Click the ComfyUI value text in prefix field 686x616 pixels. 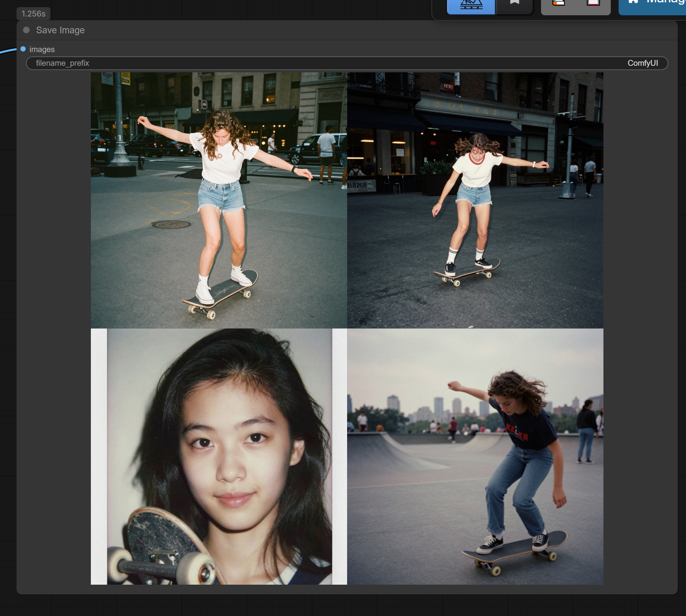pos(643,63)
